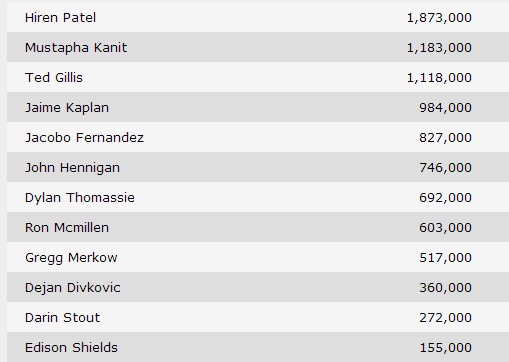Select Gregg Merkow name
509x362 pixels.
pos(71,258)
